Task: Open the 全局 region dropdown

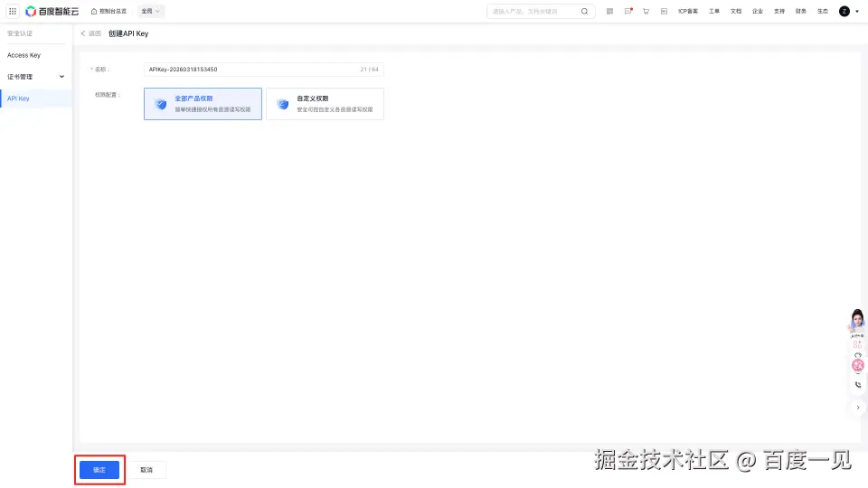Action: [x=151, y=11]
